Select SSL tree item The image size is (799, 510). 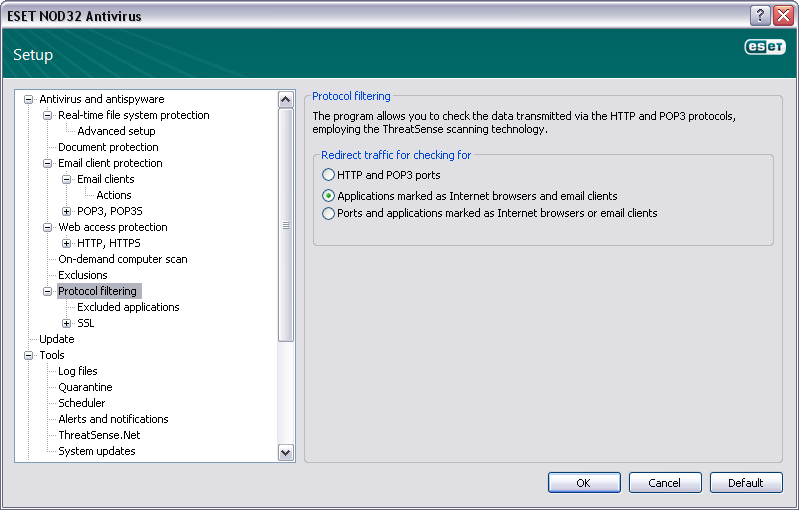(x=86, y=324)
